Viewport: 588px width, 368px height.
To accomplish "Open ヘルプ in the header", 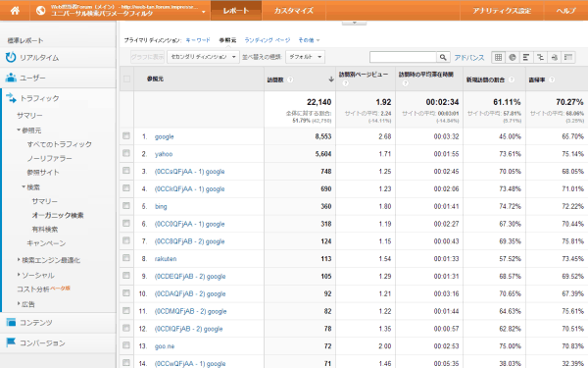I will [566, 11].
